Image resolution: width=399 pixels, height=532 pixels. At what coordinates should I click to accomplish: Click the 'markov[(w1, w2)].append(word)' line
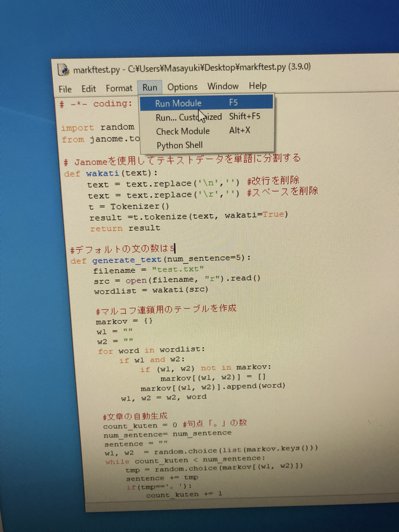coord(213,387)
